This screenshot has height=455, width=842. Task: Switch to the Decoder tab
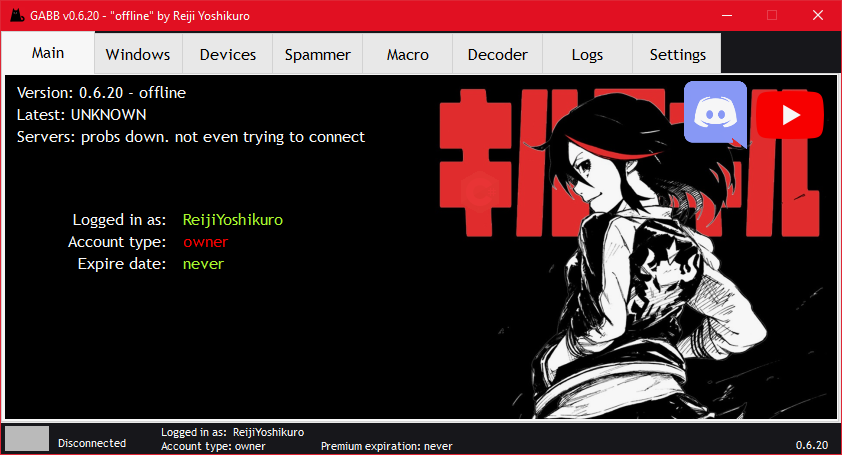[497, 54]
